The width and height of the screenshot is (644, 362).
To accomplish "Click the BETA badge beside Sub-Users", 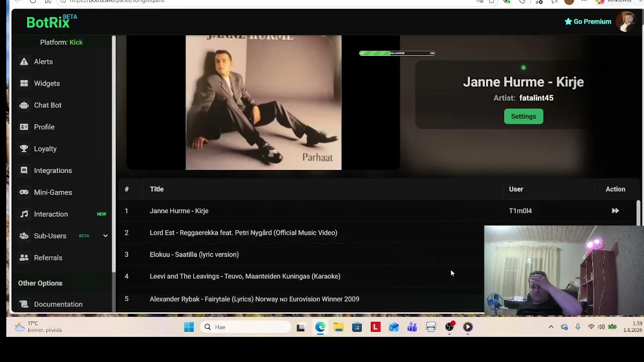I will [84, 236].
